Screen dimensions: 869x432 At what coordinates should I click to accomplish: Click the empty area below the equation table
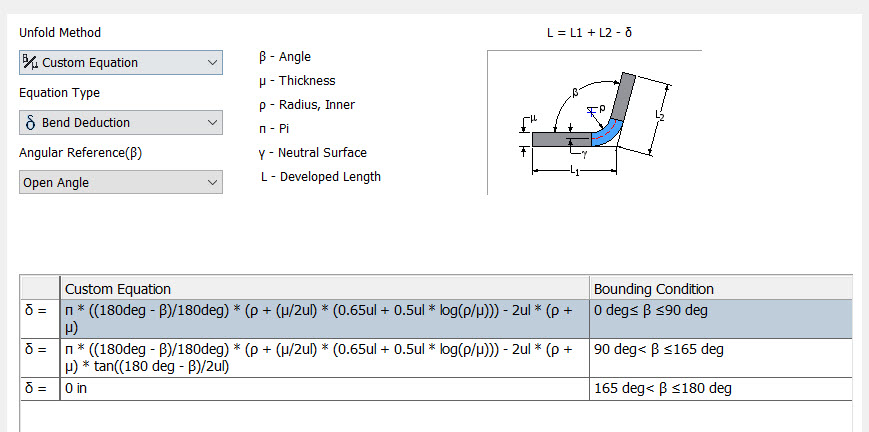click(436, 416)
